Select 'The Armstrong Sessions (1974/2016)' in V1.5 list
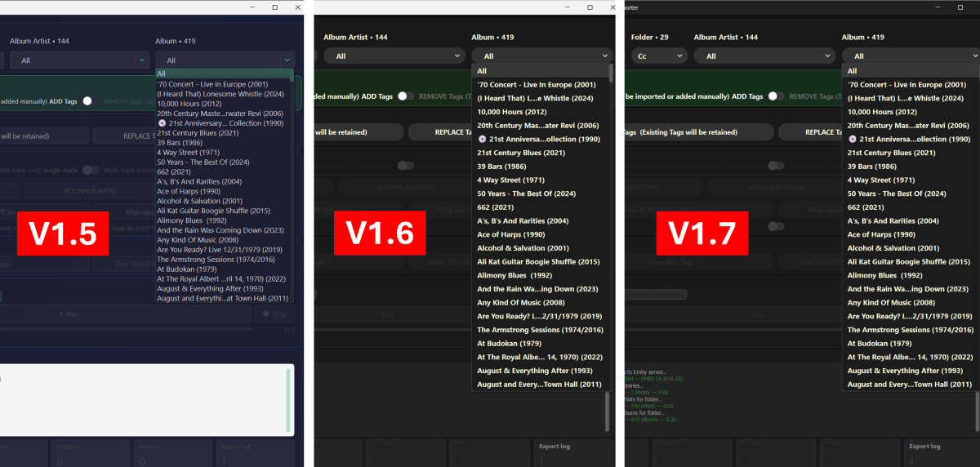Image resolution: width=980 pixels, height=467 pixels. tap(223, 259)
